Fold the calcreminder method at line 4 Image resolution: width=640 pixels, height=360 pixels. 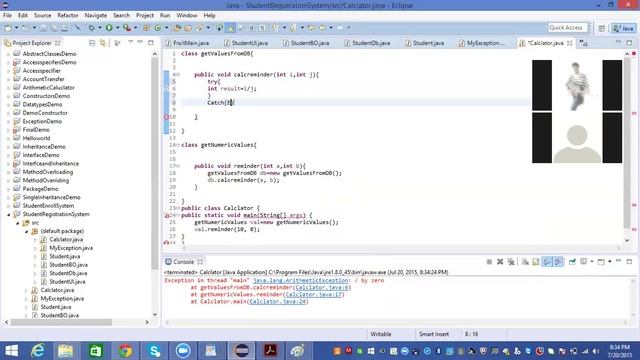(178, 75)
